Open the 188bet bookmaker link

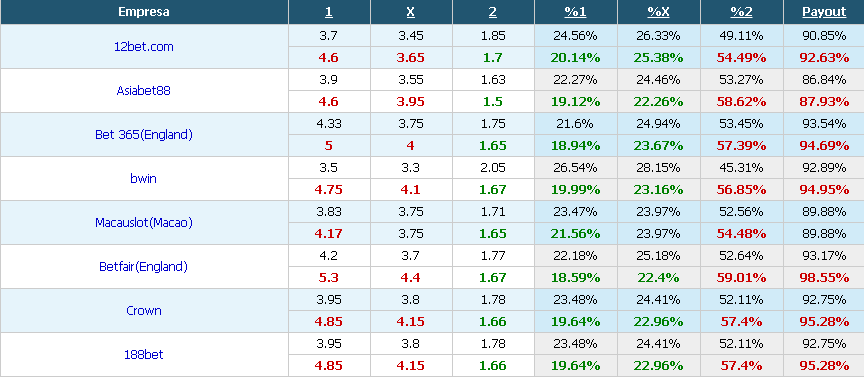[144, 354]
